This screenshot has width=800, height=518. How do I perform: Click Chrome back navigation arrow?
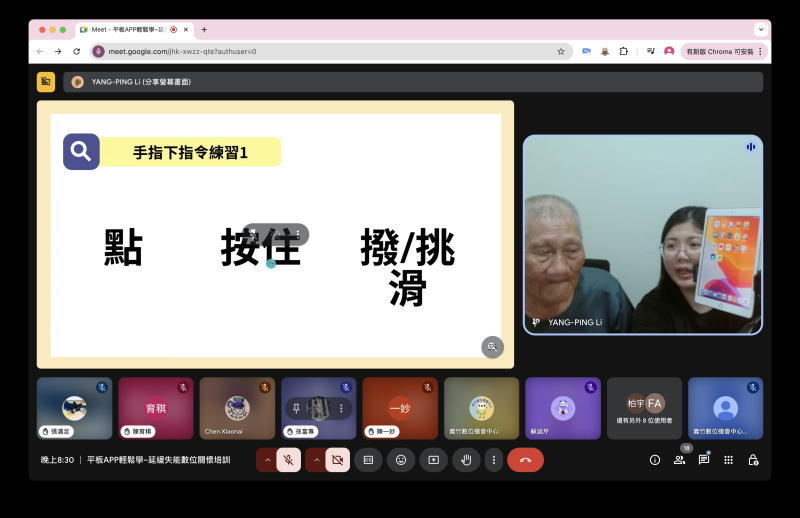tap(40, 52)
